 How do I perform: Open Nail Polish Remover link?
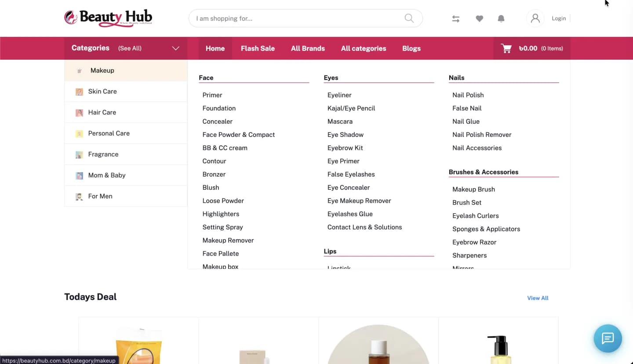click(482, 134)
